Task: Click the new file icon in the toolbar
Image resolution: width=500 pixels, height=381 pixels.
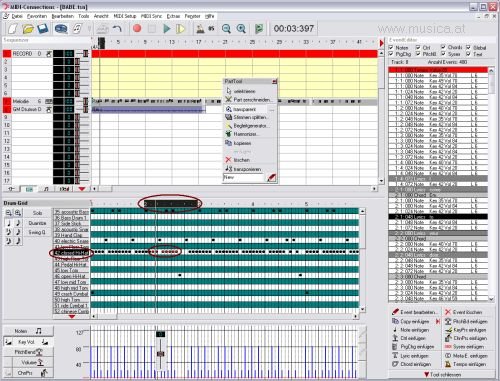Action: 13,29
